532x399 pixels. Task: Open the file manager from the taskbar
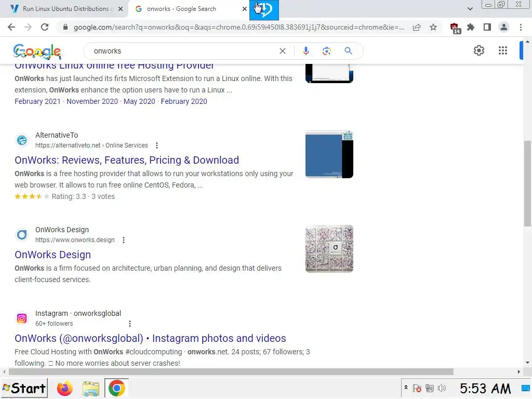pyautogui.click(x=90, y=388)
